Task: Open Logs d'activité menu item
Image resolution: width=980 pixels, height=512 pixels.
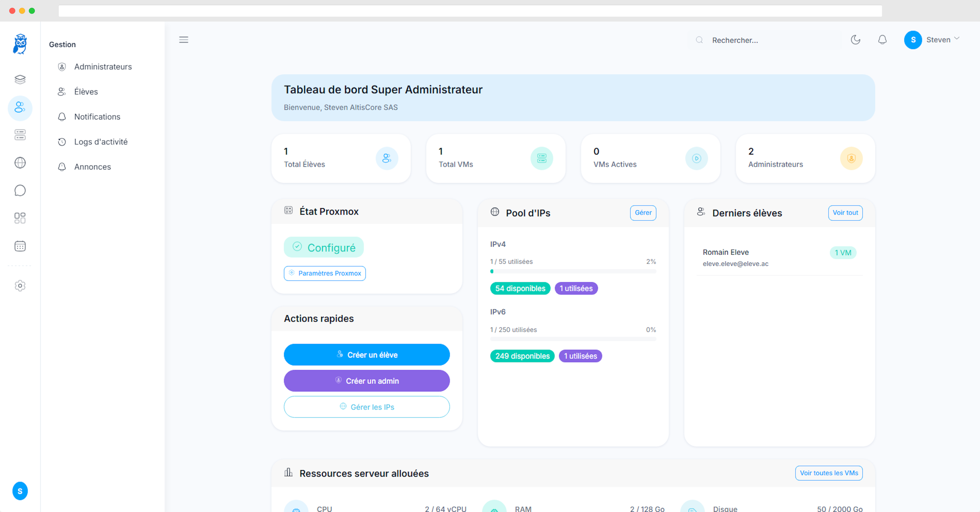Action: tap(101, 141)
